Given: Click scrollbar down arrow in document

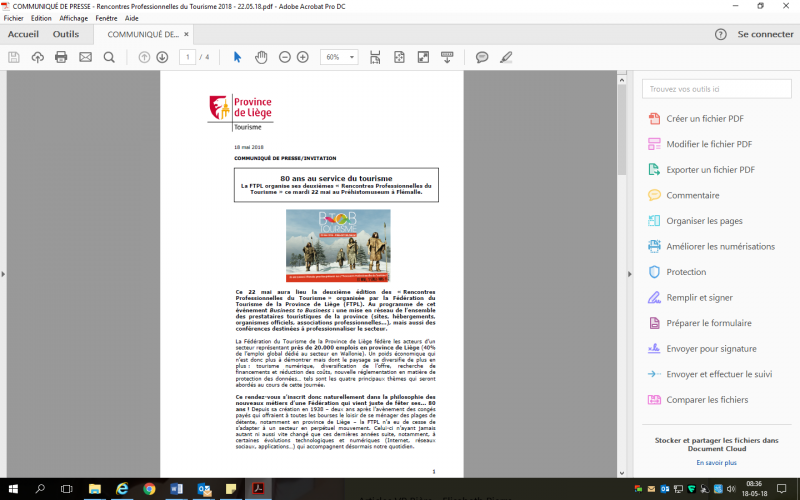Looking at the screenshot, I should click(x=621, y=473).
